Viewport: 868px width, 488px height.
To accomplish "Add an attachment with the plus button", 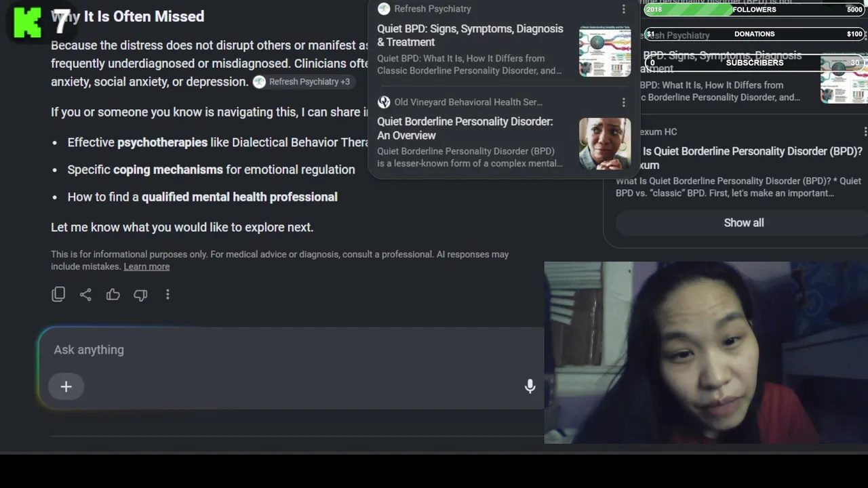I will click(66, 386).
